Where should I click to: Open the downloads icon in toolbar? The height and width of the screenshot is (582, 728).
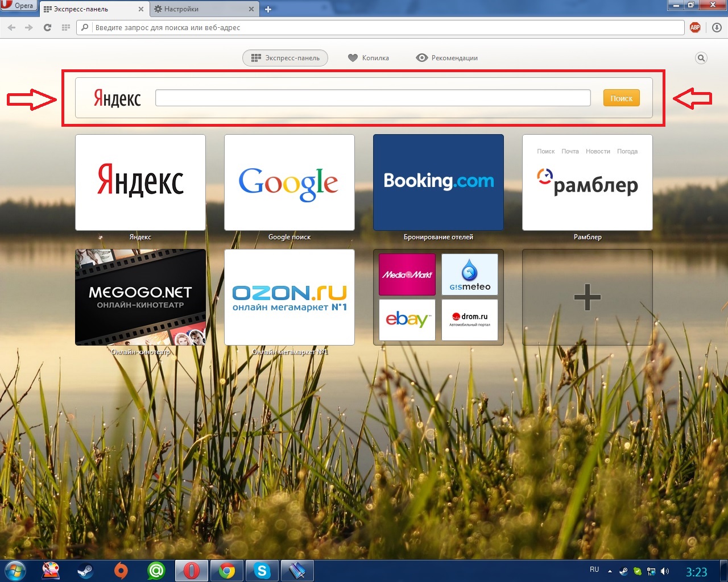tap(717, 27)
